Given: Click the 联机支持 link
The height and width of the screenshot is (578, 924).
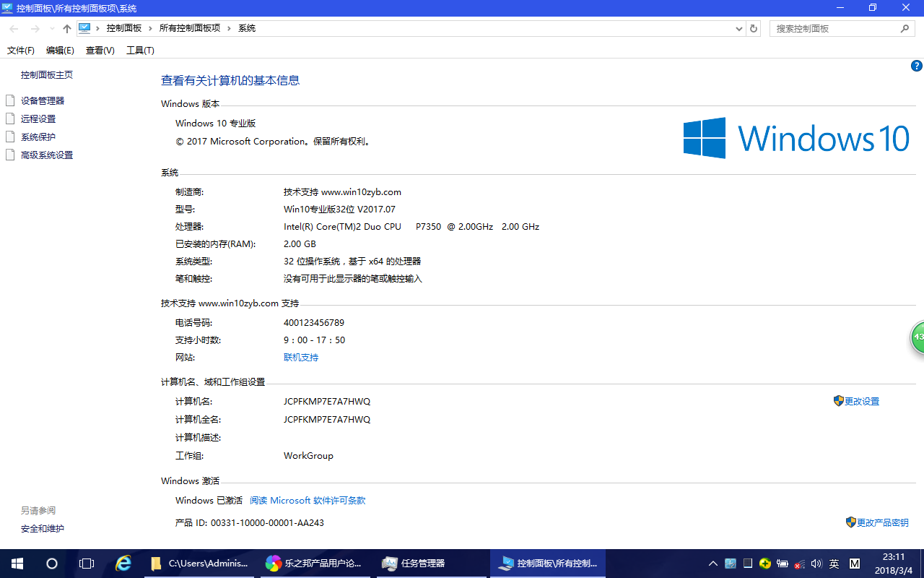Looking at the screenshot, I should 300,357.
